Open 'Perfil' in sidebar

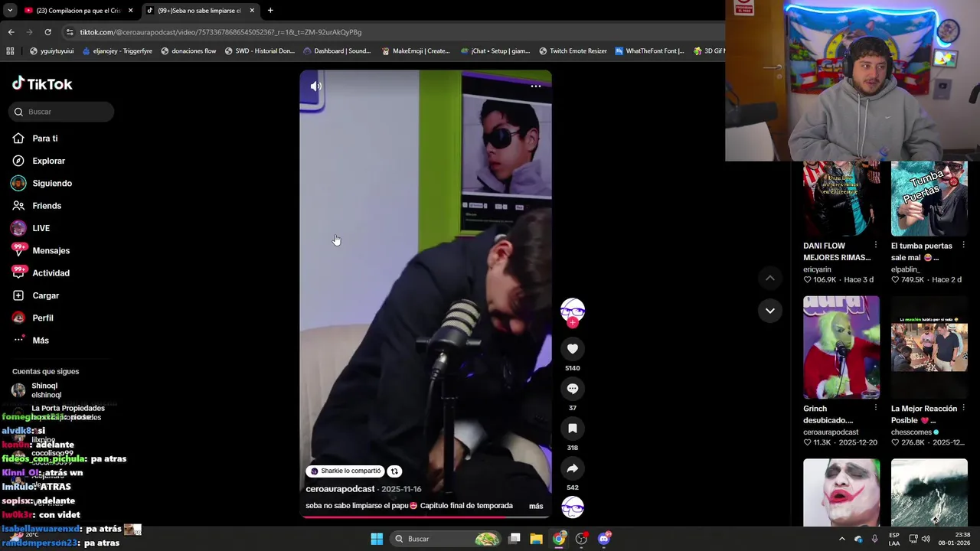pos(43,318)
